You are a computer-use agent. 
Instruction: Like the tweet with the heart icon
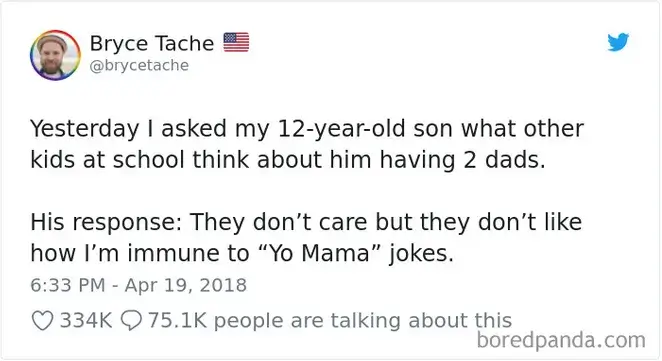(x=43, y=320)
